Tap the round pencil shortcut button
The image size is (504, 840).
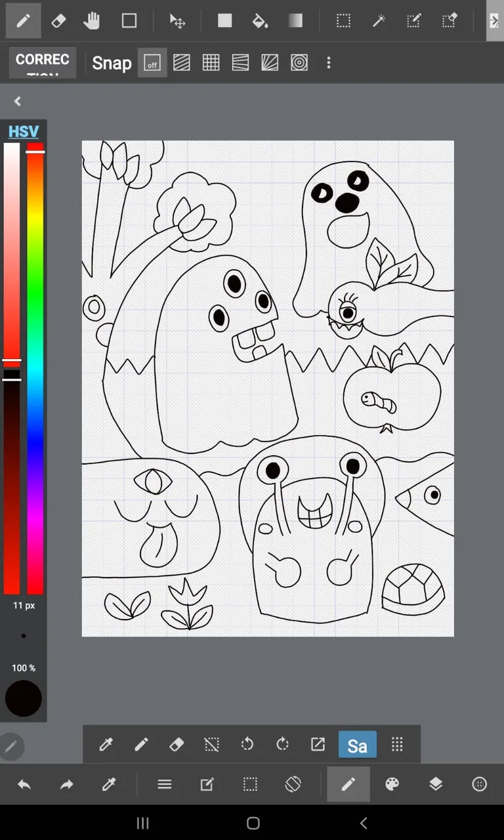(11, 746)
